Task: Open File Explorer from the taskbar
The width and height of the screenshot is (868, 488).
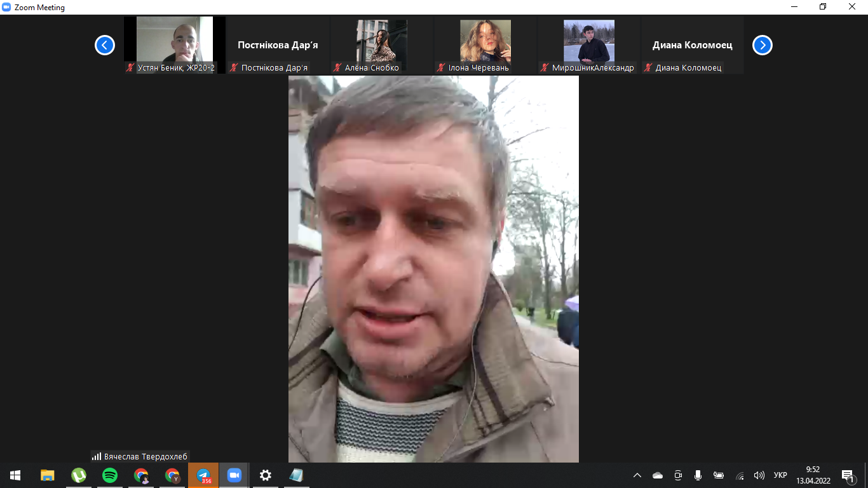Action: coord(48,475)
